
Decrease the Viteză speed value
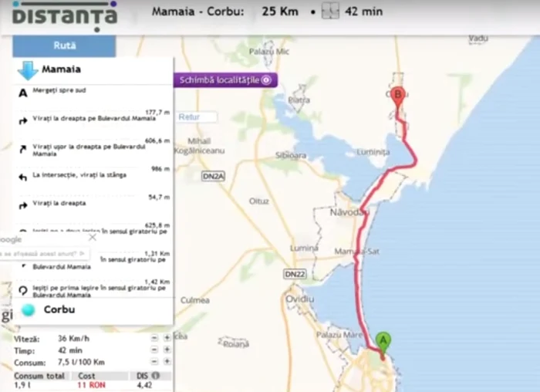click(155, 338)
